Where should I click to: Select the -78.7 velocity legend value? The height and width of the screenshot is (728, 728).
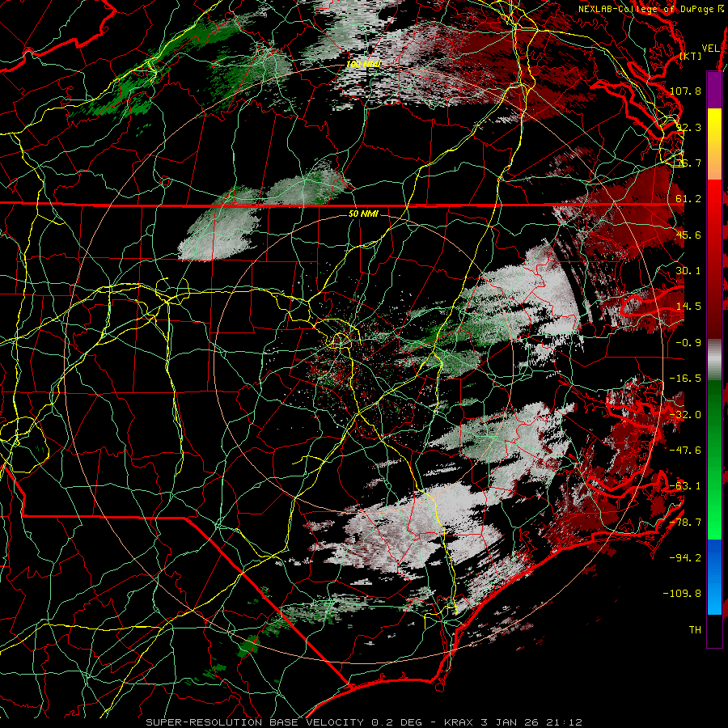(x=685, y=523)
